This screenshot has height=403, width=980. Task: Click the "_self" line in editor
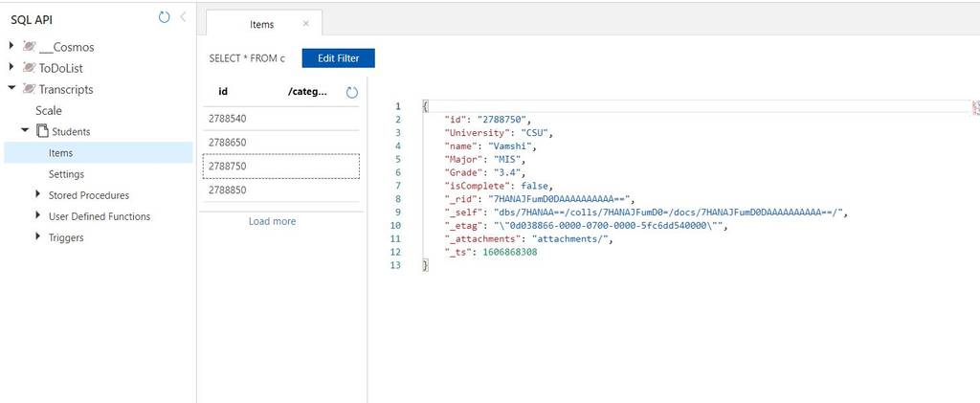coord(646,213)
